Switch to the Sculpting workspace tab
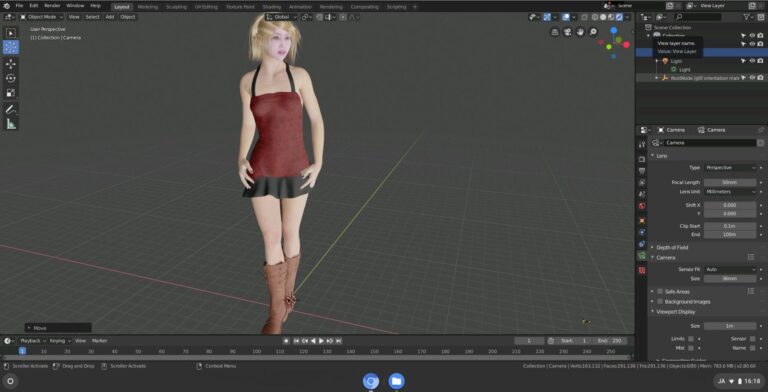Image resolution: width=768 pixels, height=392 pixels. coord(176,7)
